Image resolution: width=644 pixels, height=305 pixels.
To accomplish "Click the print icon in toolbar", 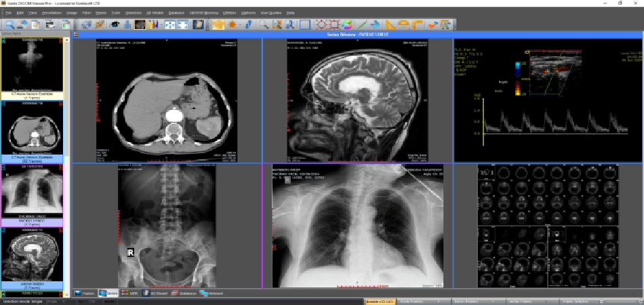I will pos(51,25).
